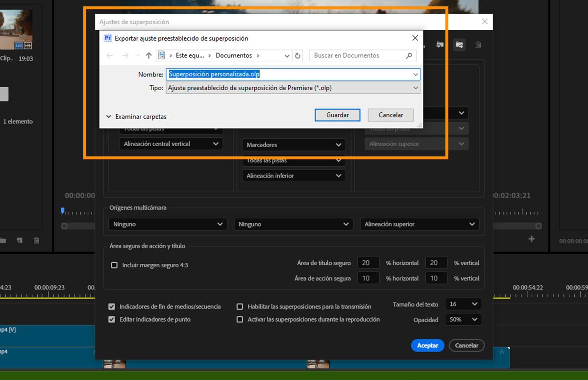Click trash icon in project panel
The height and width of the screenshot is (380, 588).
click(36, 241)
